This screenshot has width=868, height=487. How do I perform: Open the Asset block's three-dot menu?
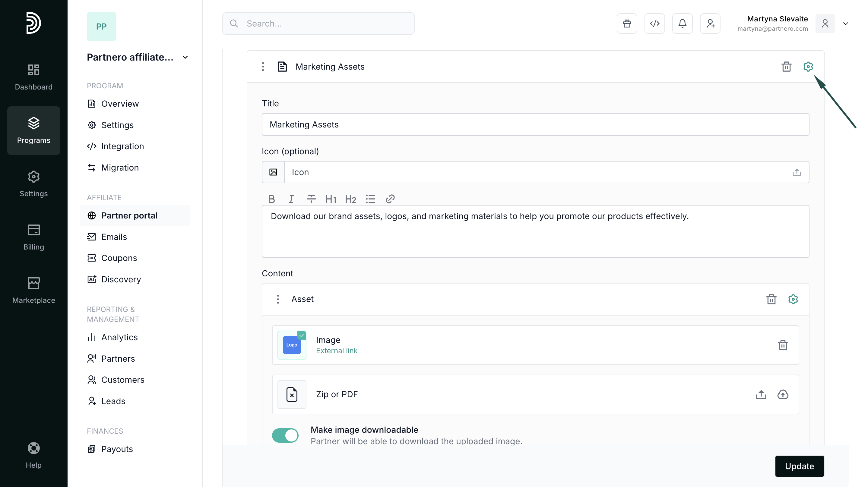point(278,299)
